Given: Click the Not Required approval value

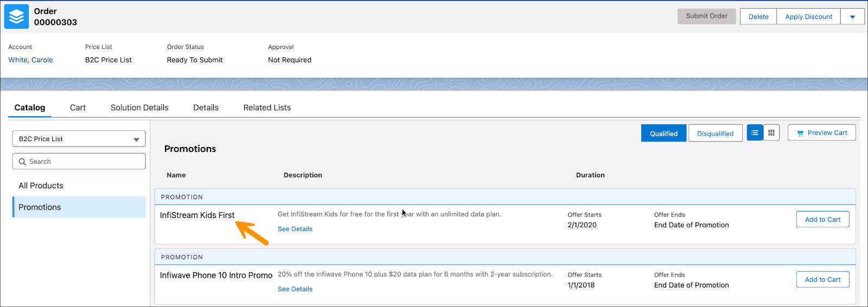Looking at the screenshot, I should [290, 60].
